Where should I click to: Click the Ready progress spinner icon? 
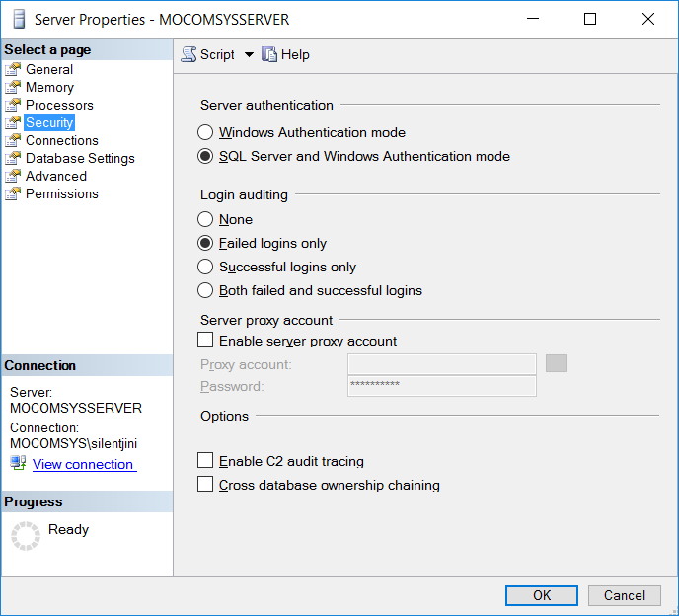(26, 536)
